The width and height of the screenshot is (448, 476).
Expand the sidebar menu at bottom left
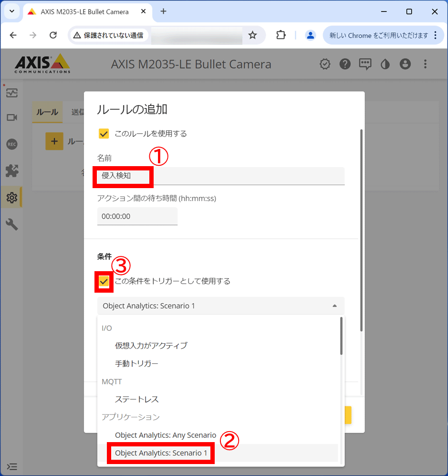[x=12, y=466]
